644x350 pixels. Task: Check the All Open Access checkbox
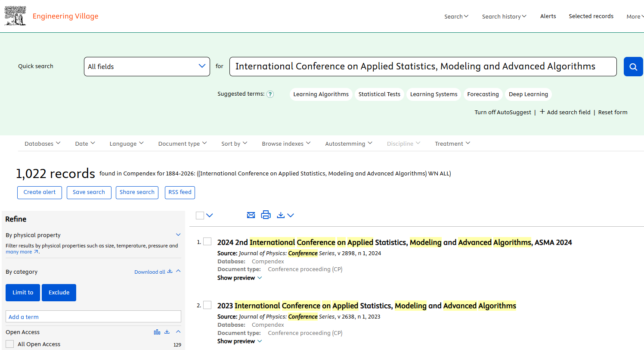click(x=10, y=344)
